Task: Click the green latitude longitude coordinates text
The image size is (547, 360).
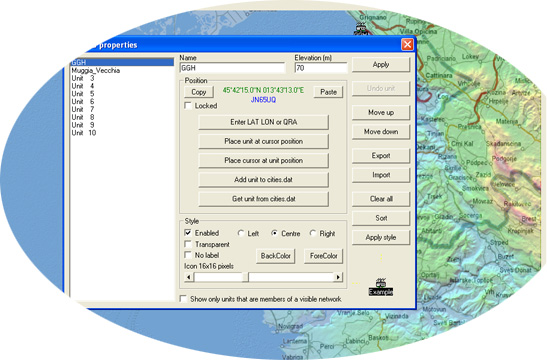Action: click(263, 90)
